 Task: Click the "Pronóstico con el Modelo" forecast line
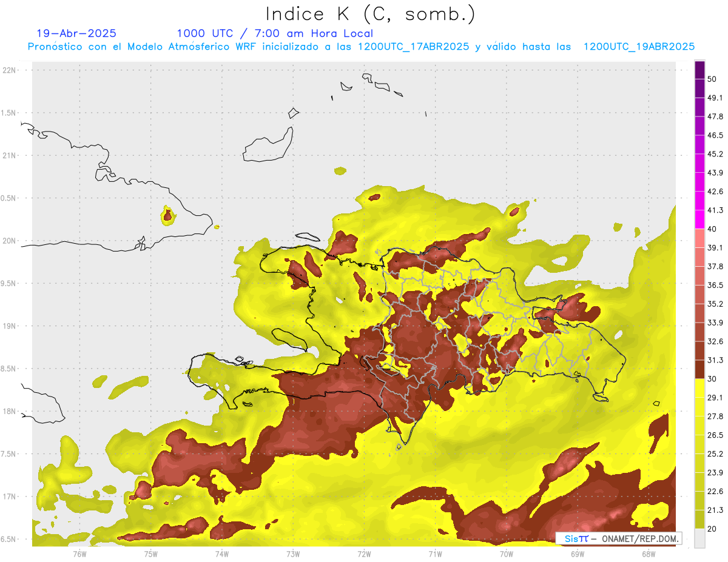tap(361, 47)
